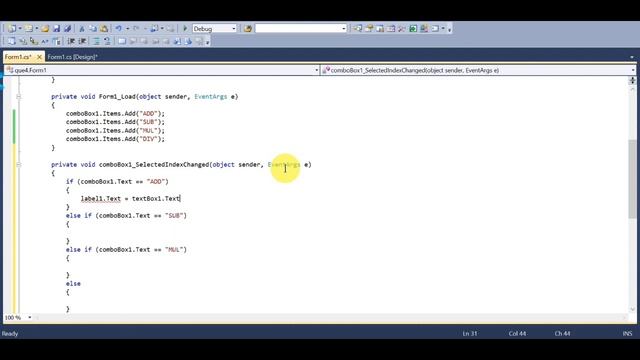This screenshot has width=640, height=360.
Task: Click on label1.Text in the code
Action: 101,198
